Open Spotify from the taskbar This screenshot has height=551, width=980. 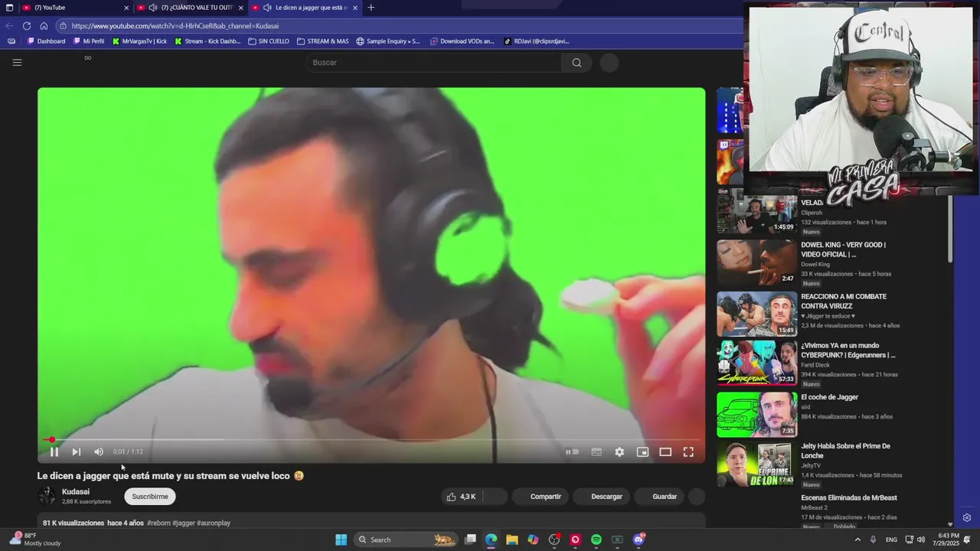(596, 540)
